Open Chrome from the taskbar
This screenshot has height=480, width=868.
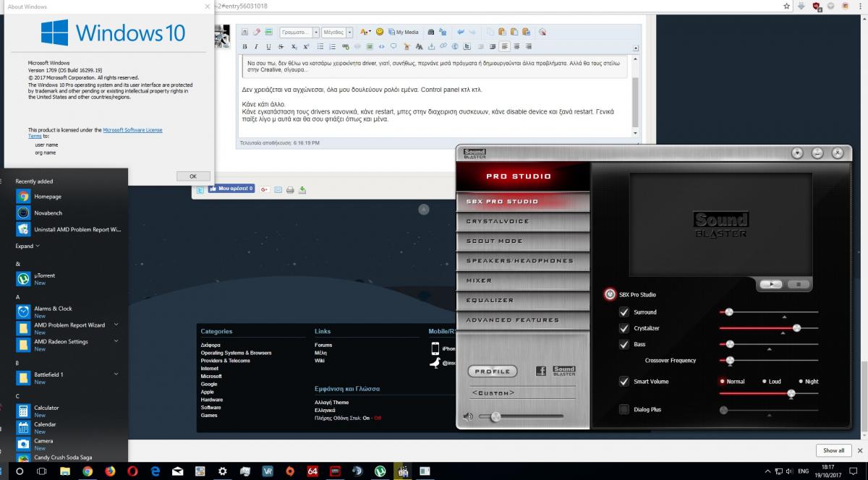coord(88,471)
